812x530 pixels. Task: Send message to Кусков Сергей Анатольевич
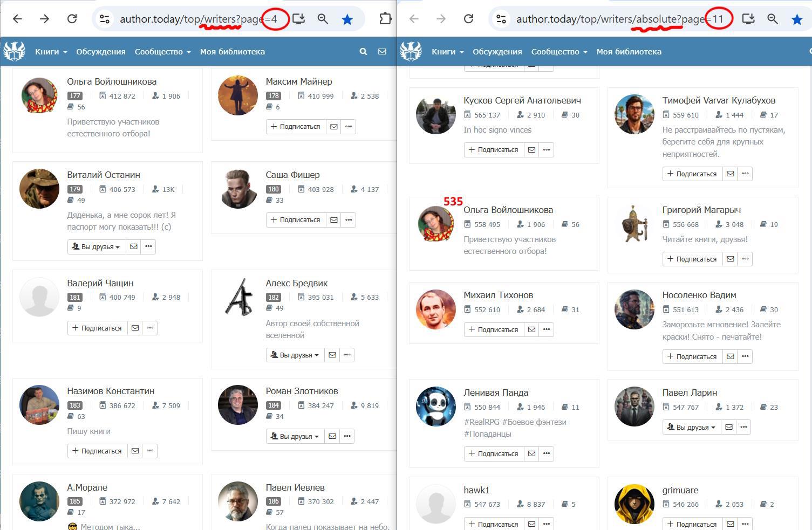click(531, 150)
